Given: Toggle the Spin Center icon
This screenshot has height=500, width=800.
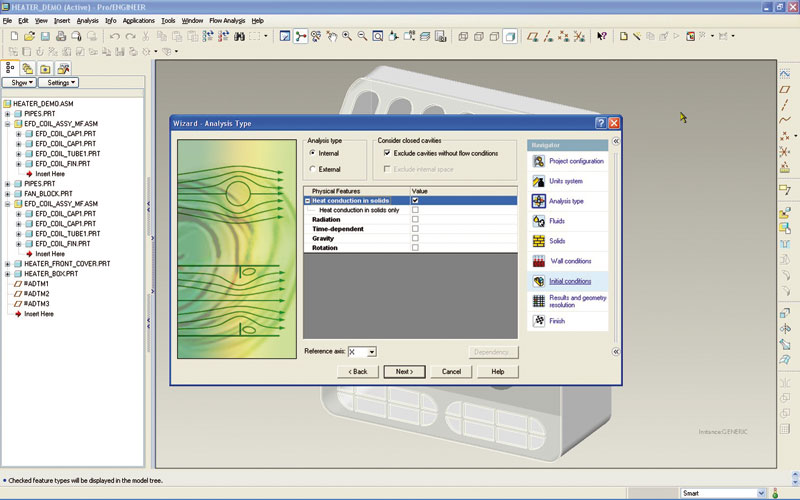Looking at the screenshot, I should pyautogui.click(x=301, y=36).
